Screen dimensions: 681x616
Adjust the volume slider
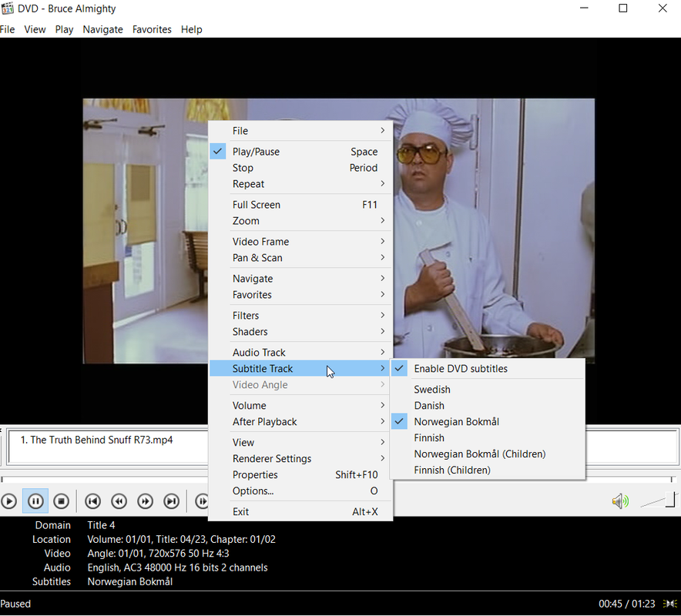659,500
